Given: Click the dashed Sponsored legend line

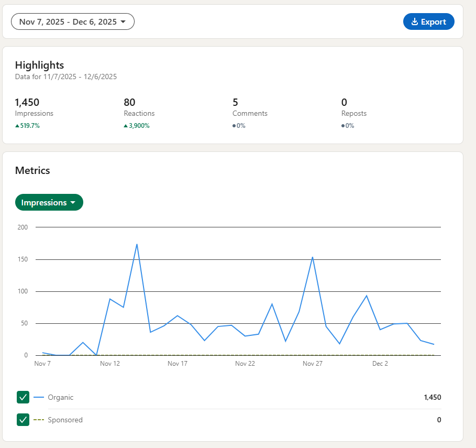Looking at the screenshot, I should 39,420.
